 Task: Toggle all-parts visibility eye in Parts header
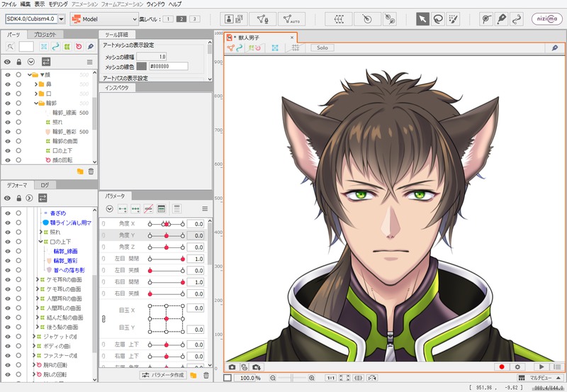coord(7,62)
